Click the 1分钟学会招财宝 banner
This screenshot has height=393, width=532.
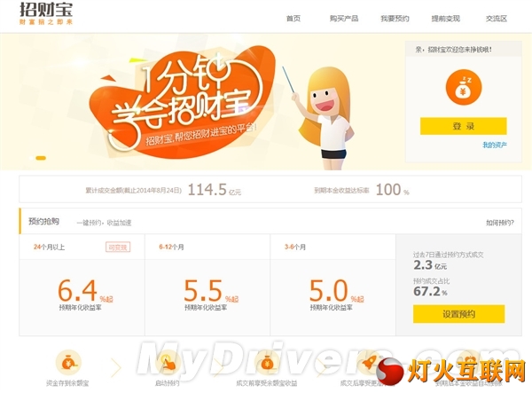[184, 102]
